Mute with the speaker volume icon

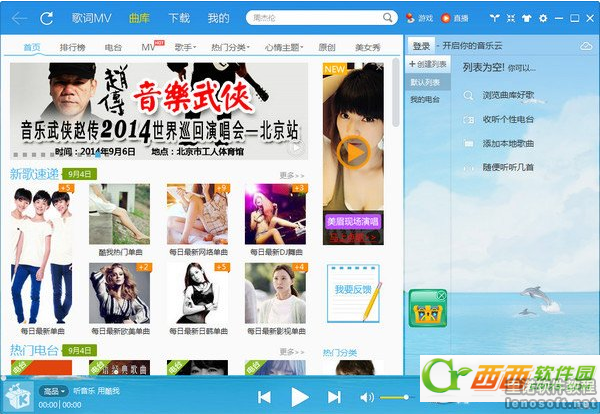[x=367, y=397]
